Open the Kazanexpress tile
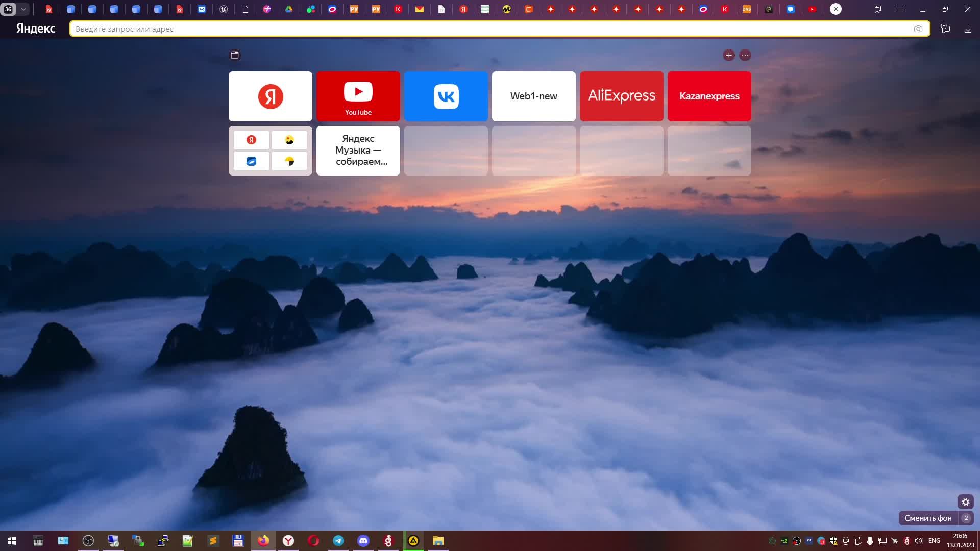This screenshot has width=980, height=551. pos(709,96)
